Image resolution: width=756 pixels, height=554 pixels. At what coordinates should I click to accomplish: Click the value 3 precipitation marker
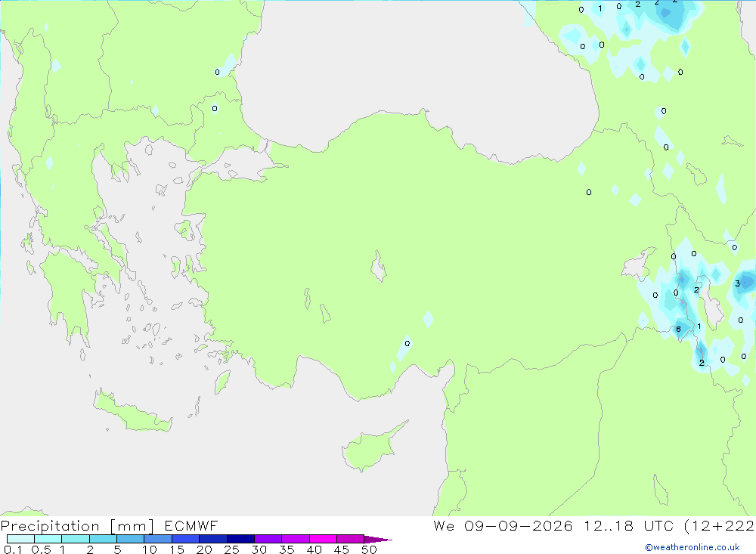tap(737, 283)
